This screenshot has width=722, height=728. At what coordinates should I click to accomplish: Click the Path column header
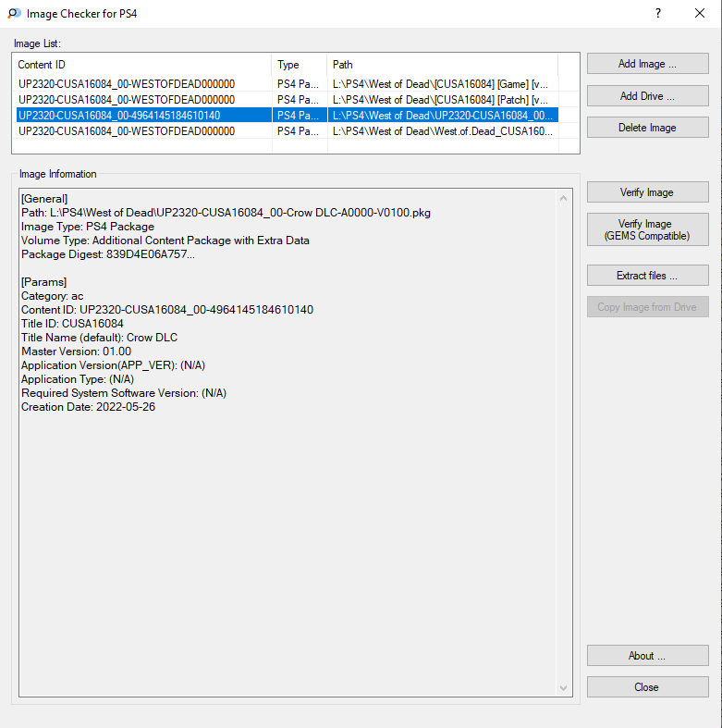pos(444,65)
